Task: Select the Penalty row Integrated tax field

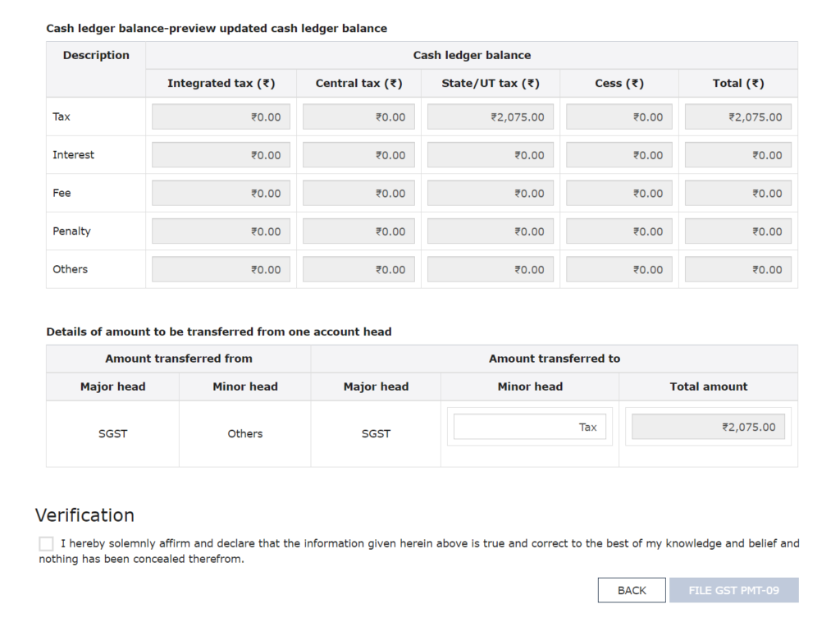Action: 221,231
